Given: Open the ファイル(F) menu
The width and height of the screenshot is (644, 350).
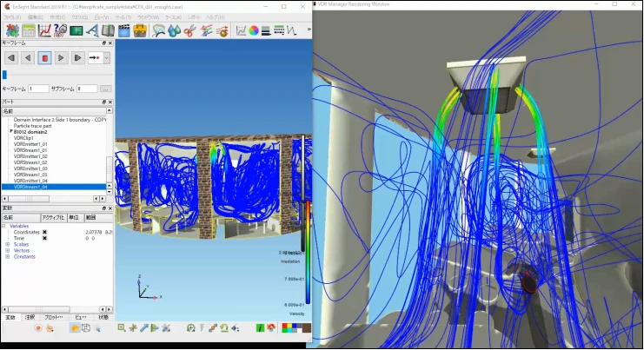Looking at the screenshot, I should [12, 17].
